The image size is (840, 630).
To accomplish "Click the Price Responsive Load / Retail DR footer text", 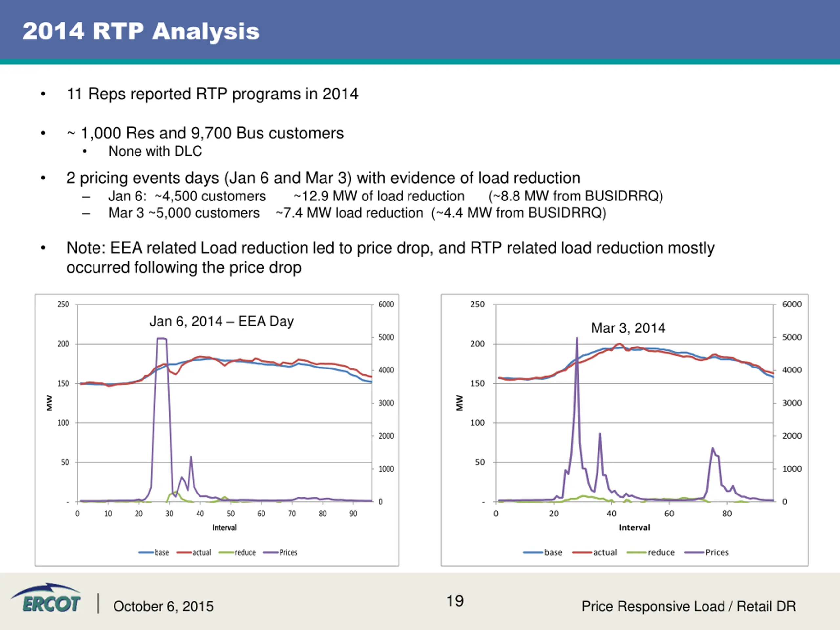I will (x=688, y=606).
